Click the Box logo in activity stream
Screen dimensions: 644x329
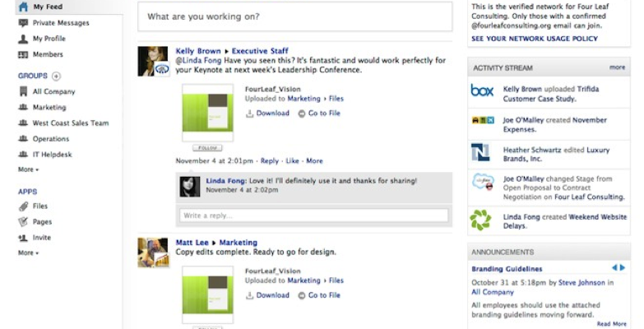(x=482, y=90)
